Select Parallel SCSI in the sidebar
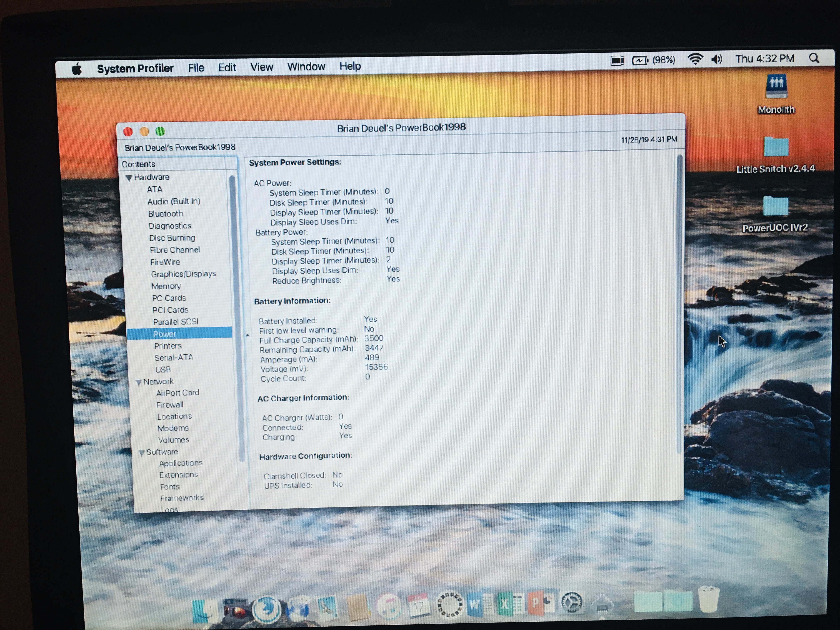The width and height of the screenshot is (840, 630). [176, 322]
